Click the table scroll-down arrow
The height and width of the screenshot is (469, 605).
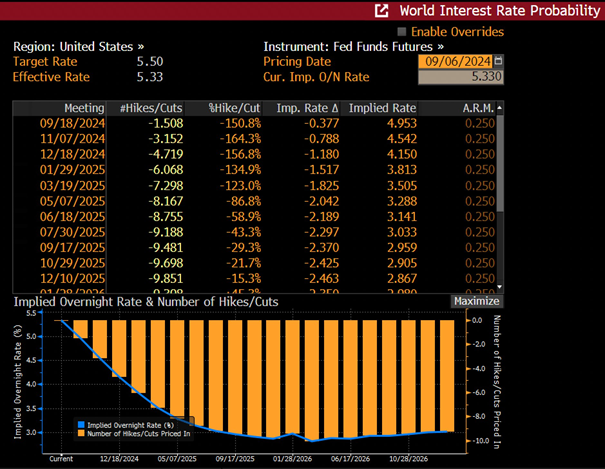click(500, 287)
